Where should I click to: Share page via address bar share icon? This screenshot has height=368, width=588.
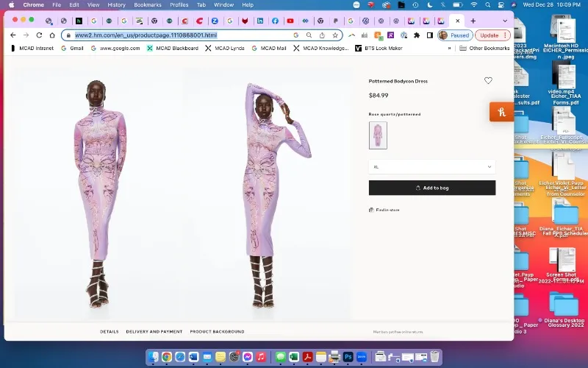pyautogui.click(x=322, y=35)
